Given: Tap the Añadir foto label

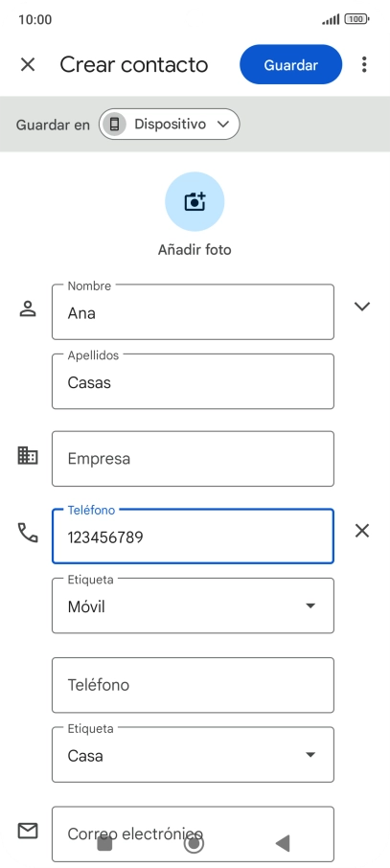Looking at the screenshot, I should (195, 250).
